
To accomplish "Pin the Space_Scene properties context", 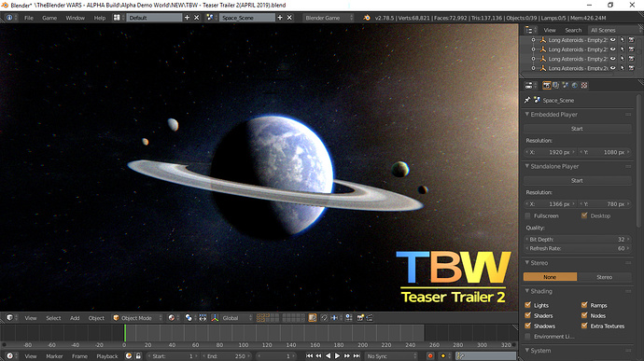I will pyautogui.click(x=527, y=100).
